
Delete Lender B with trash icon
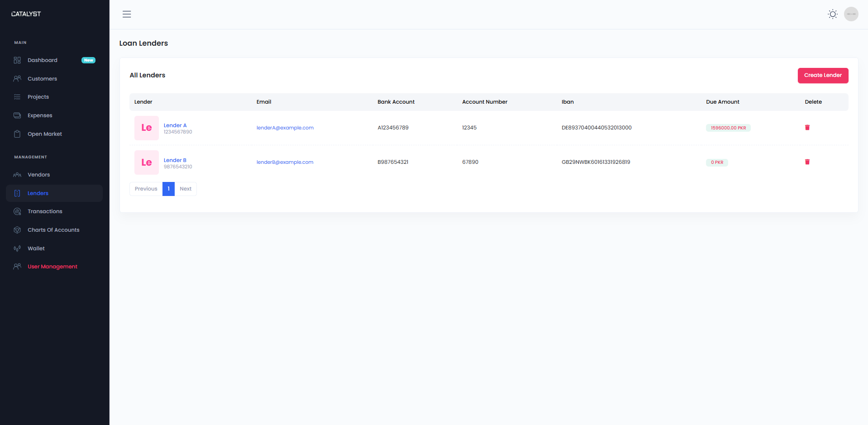coord(807,162)
